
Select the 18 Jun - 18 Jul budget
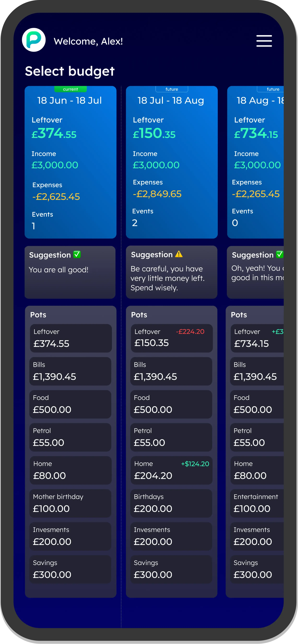[70, 162]
